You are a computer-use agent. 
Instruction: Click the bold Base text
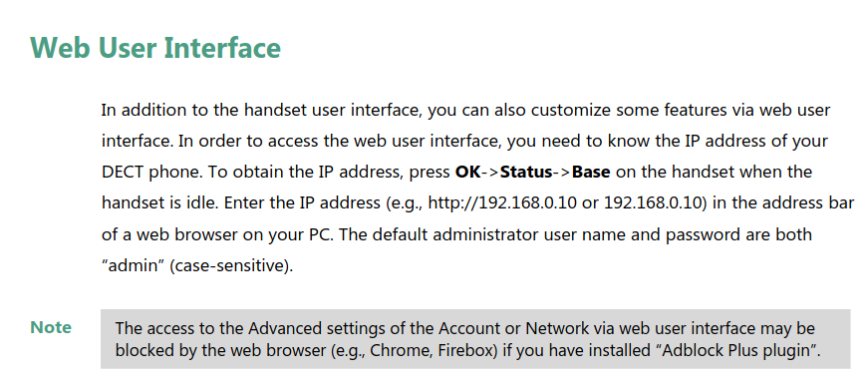(591, 173)
